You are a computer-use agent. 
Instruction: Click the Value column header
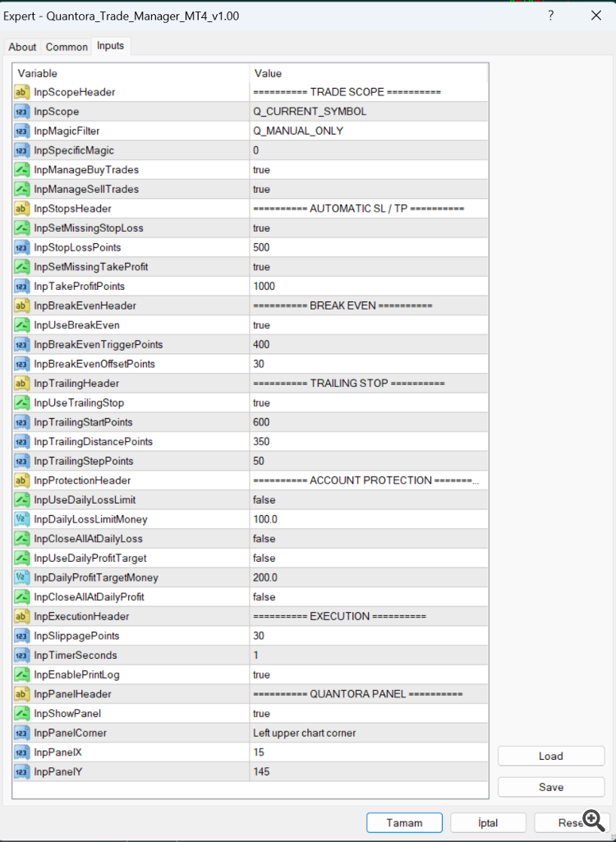coord(369,73)
